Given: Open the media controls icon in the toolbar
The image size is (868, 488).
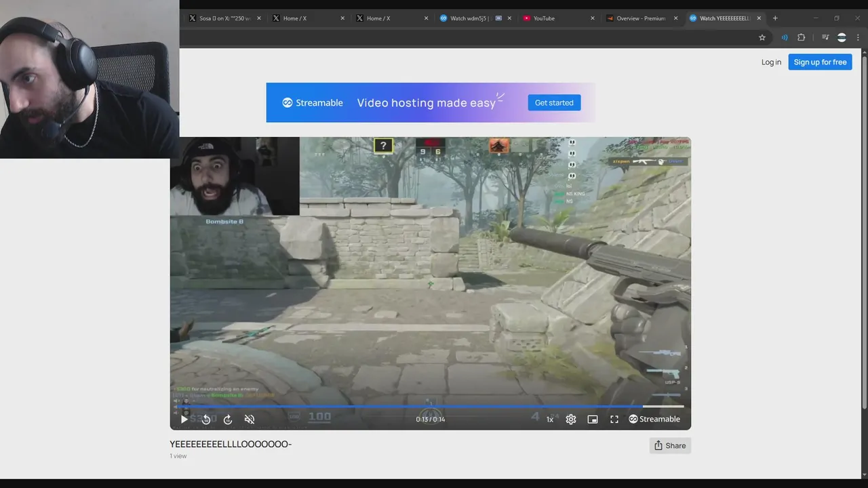Looking at the screenshot, I should (x=825, y=37).
